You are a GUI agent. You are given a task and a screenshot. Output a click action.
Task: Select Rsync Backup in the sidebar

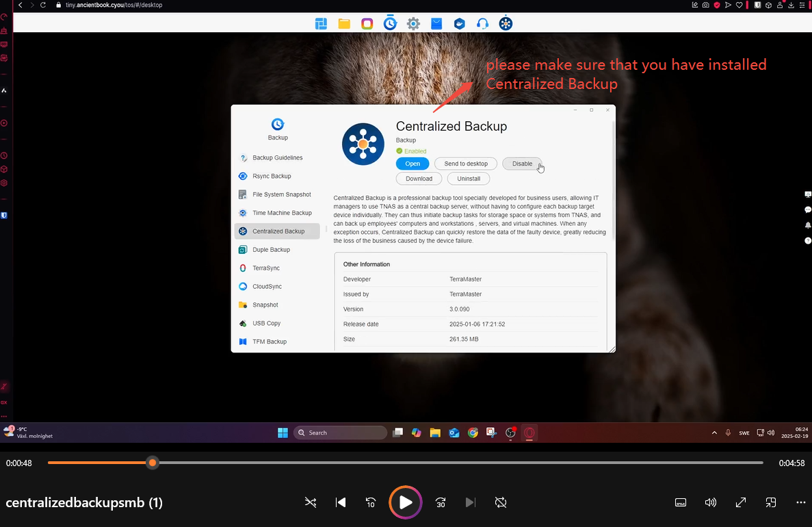click(x=277, y=176)
